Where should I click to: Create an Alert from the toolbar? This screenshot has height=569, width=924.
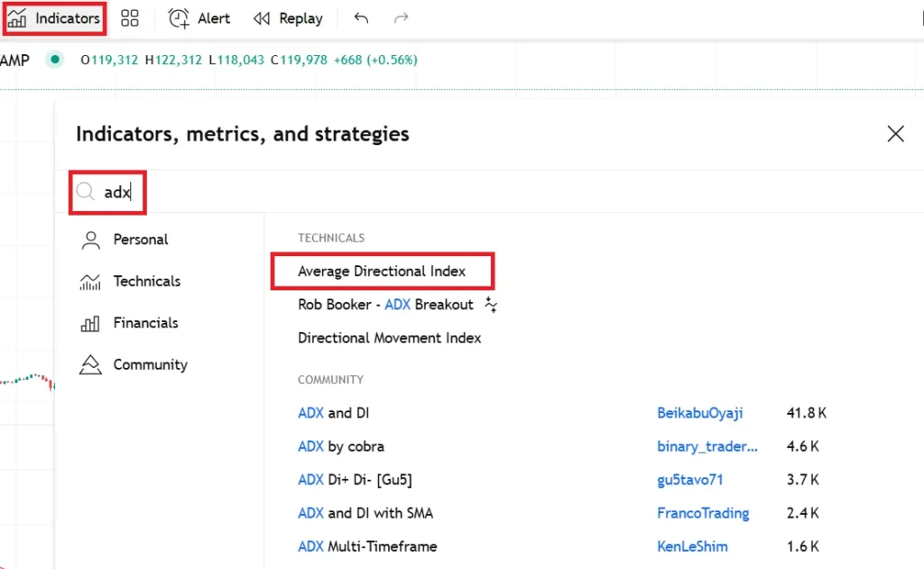pos(199,18)
